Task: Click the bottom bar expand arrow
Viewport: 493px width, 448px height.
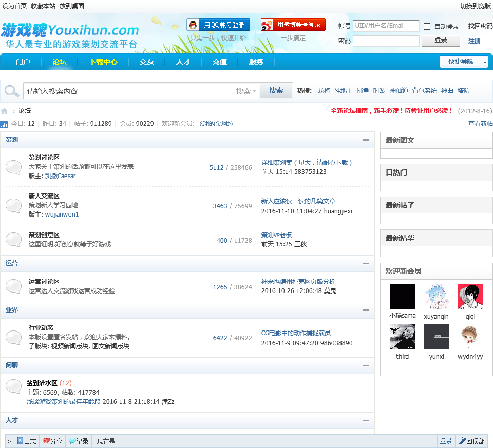Action: pos(9,441)
